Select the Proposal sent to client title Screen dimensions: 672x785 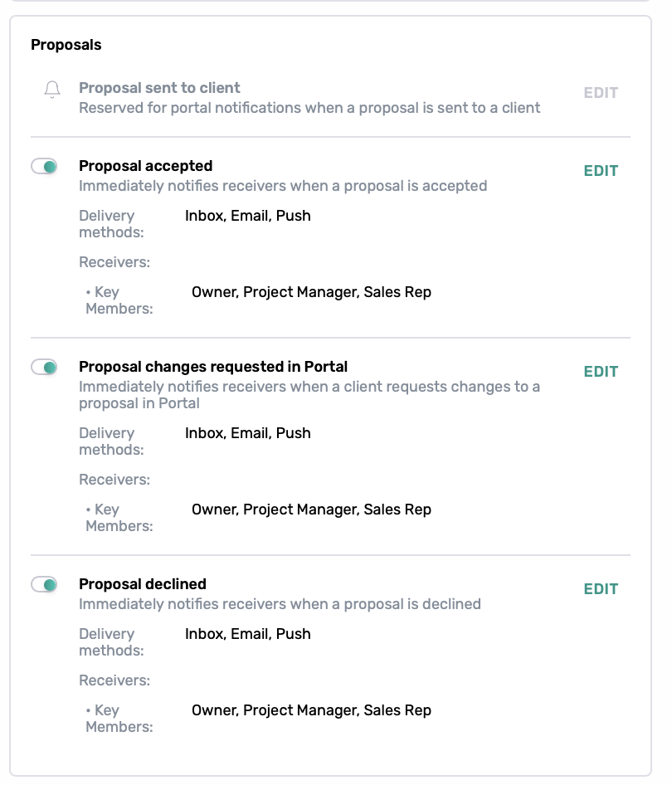click(159, 88)
